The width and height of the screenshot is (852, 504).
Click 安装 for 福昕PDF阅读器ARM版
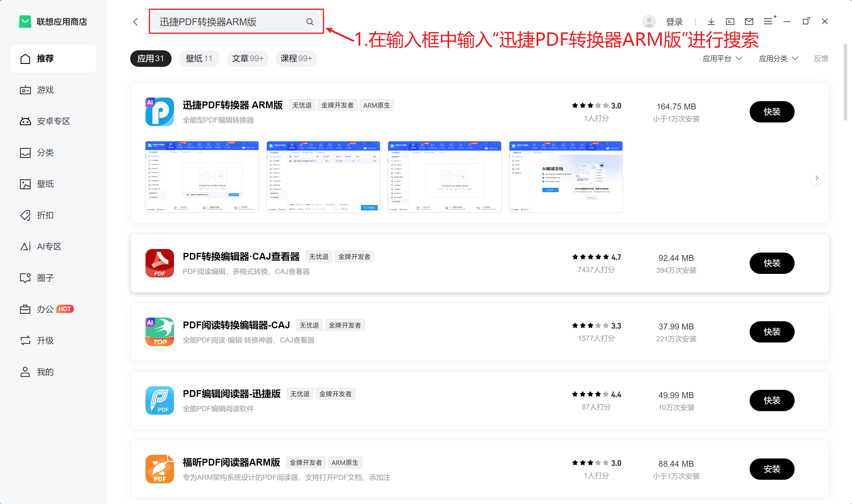pos(772,469)
